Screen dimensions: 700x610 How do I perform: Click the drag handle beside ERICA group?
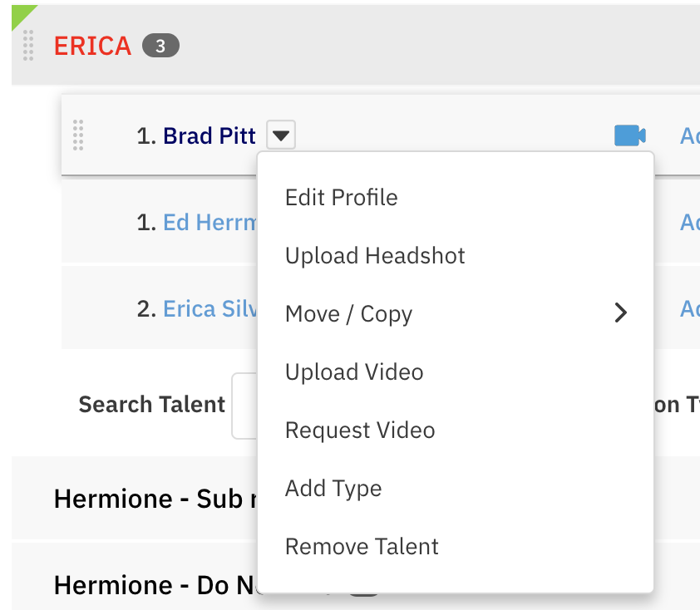[28, 46]
